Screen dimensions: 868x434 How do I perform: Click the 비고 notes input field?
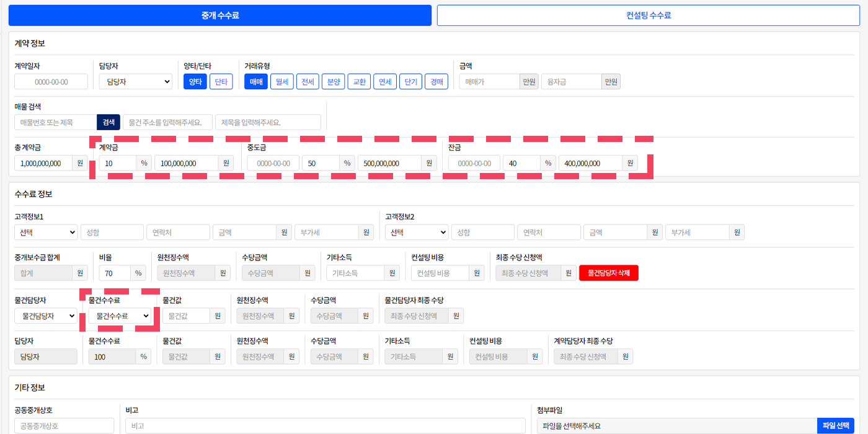[x=325, y=426]
